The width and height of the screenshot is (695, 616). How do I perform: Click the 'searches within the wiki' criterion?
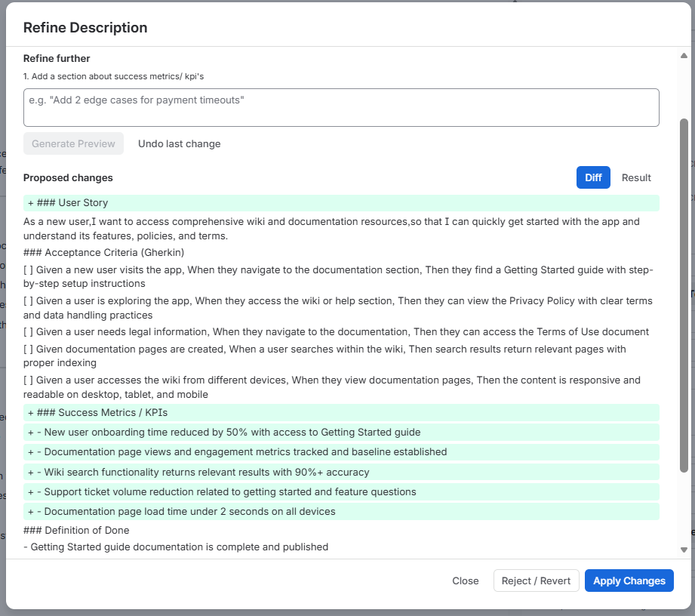point(324,356)
